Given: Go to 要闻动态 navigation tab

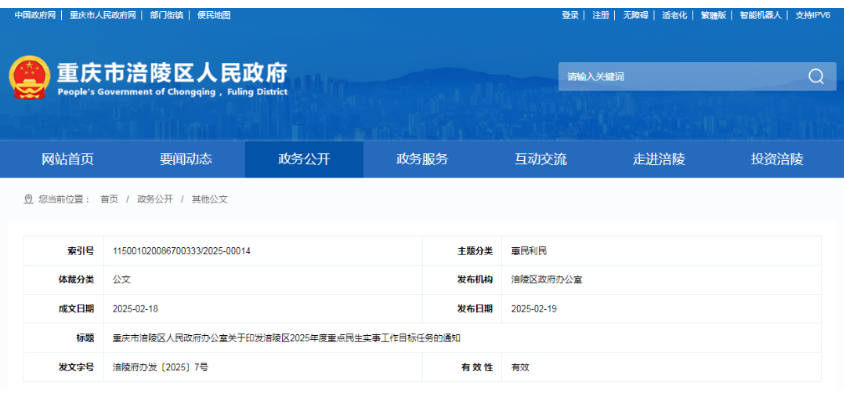Looking at the screenshot, I should [186, 160].
